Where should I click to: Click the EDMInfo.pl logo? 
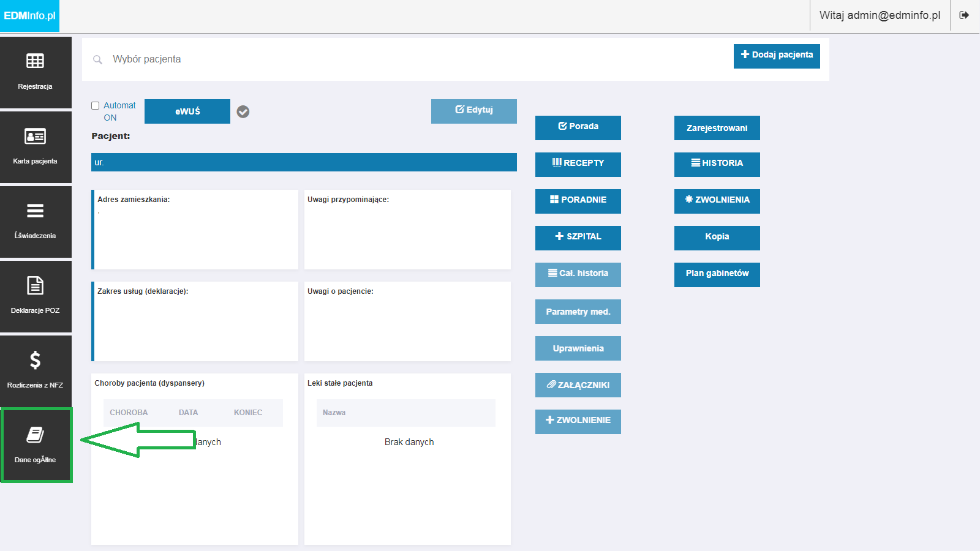(29, 16)
